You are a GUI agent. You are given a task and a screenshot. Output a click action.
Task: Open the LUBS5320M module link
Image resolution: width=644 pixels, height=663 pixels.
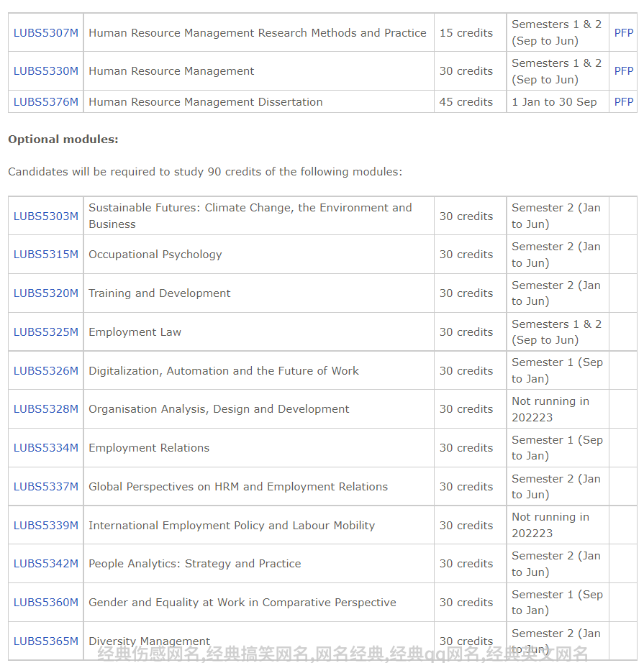tap(46, 293)
